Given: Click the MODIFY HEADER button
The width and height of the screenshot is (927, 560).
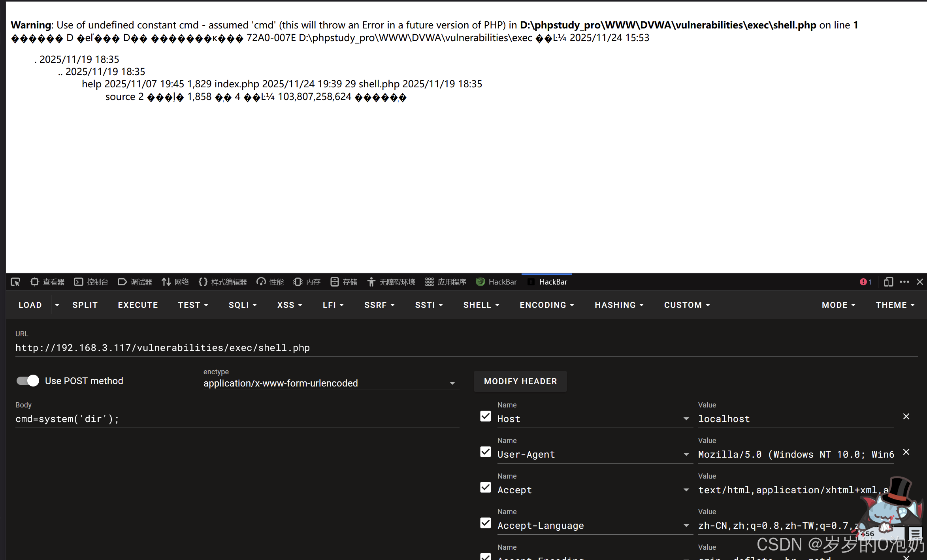Looking at the screenshot, I should point(520,381).
